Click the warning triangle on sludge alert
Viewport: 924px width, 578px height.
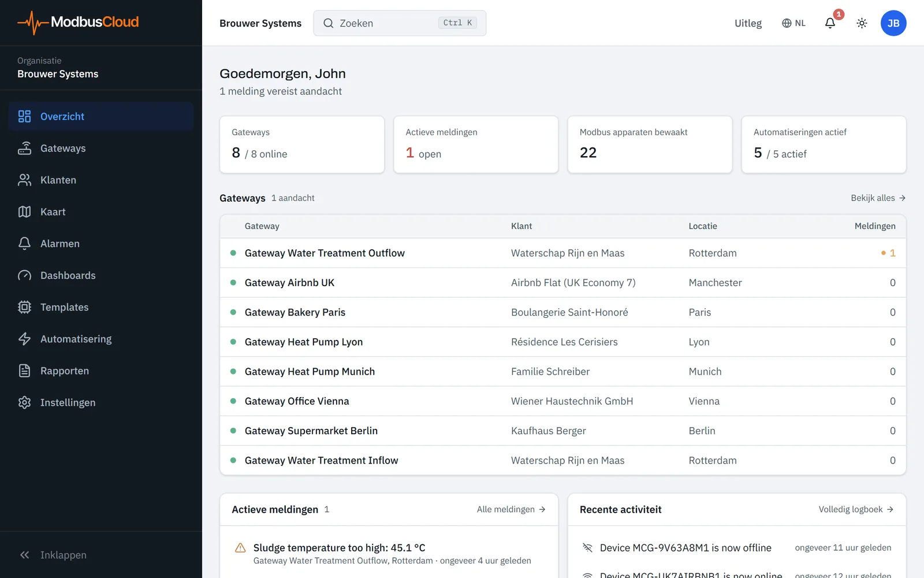click(x=240, y=548)
